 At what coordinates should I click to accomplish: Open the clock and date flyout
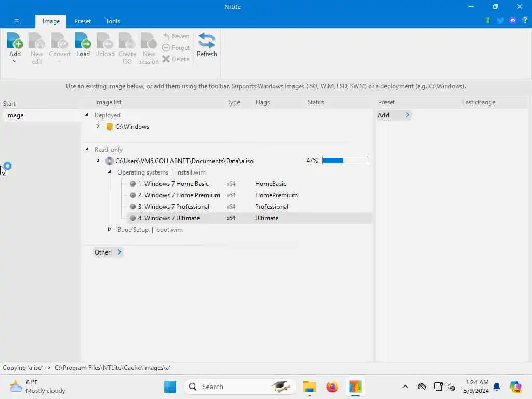click(x=477, y=387)
